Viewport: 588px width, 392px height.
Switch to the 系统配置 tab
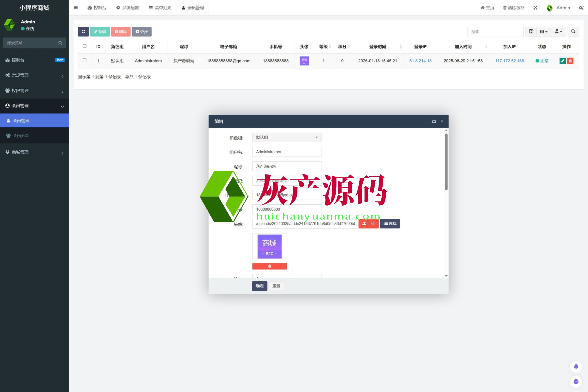click(127, 8)
